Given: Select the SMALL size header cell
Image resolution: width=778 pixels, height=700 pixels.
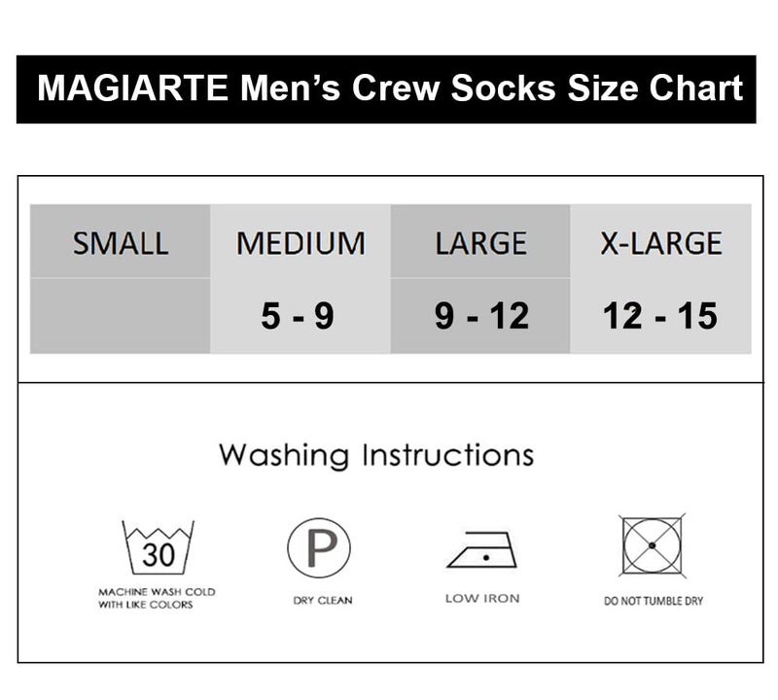Looking at the screenshot, I should click(120, 241).
